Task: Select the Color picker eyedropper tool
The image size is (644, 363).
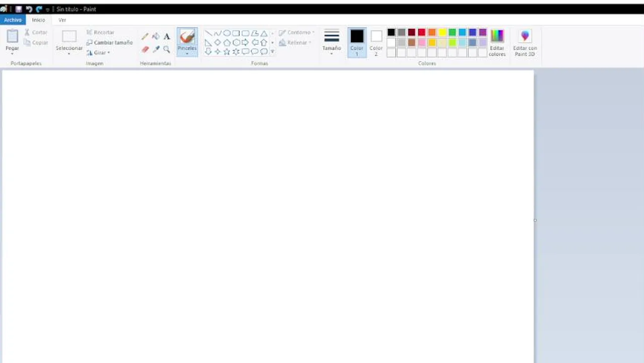Action: coord(156,49)
